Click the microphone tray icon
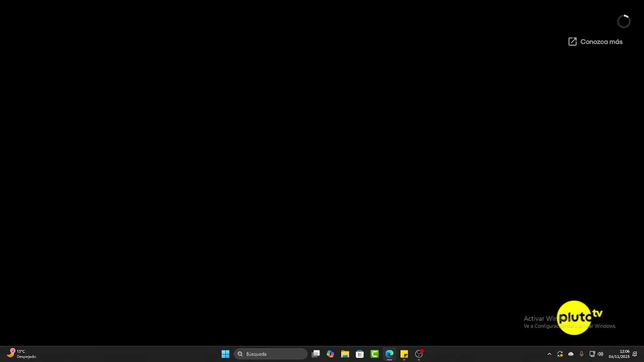The image size is (644, 362). [x=582, y=354]
